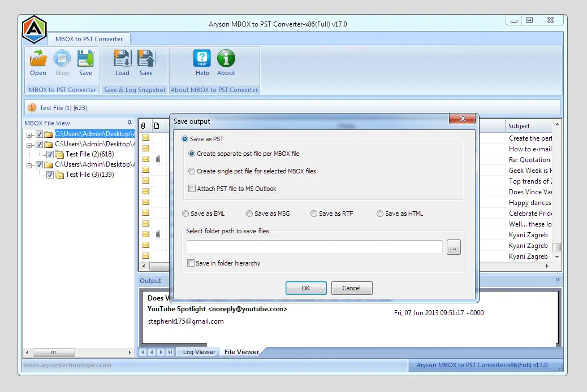
Task: Click the Aryson logo application button
Action: coord(34,29)
